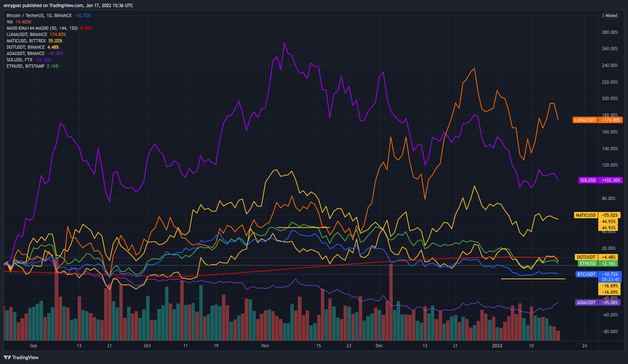The width and height of the screenshot is (628, 364).
Task: Click the -80.00% price axis label
Action: (610, 332)
